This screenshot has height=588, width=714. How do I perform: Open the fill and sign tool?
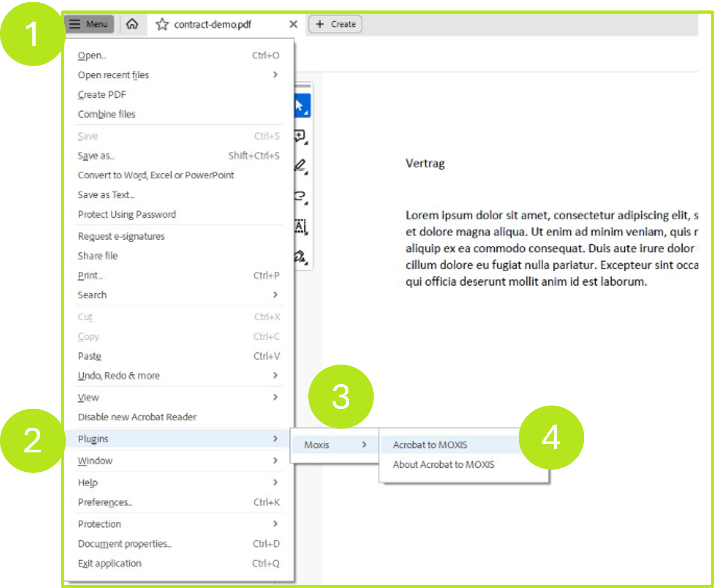301,257
